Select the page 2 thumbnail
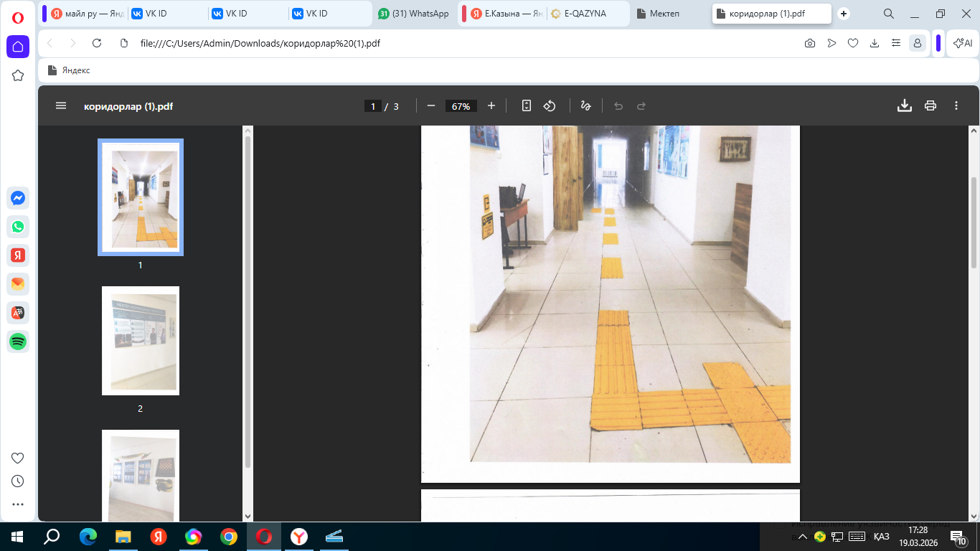980x551 pixels. pos(141,341)
